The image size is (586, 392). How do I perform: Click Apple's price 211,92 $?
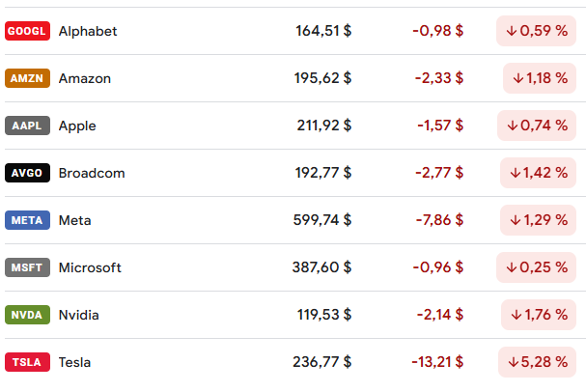coord(324,126)
